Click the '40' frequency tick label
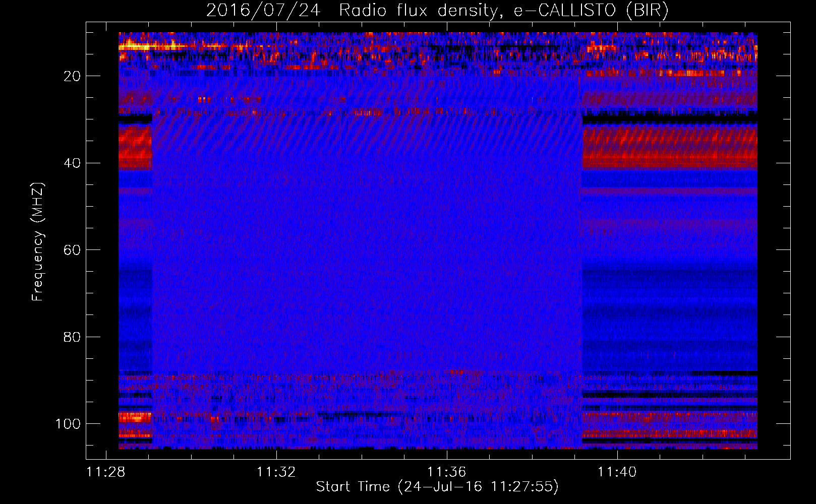816x504 pixels. (x=73, y=163)
